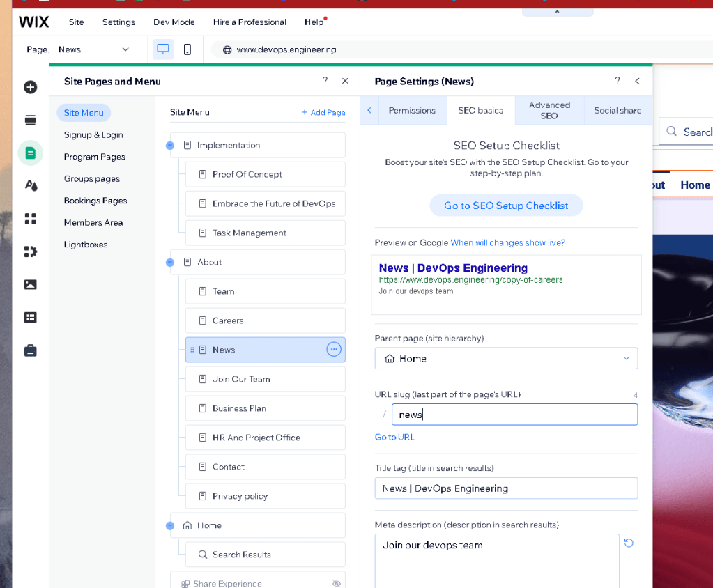Click Go to SEO Setup Checklist button
Image resolution: width=713 pixels, height=588 pixels.
point(506,206)
